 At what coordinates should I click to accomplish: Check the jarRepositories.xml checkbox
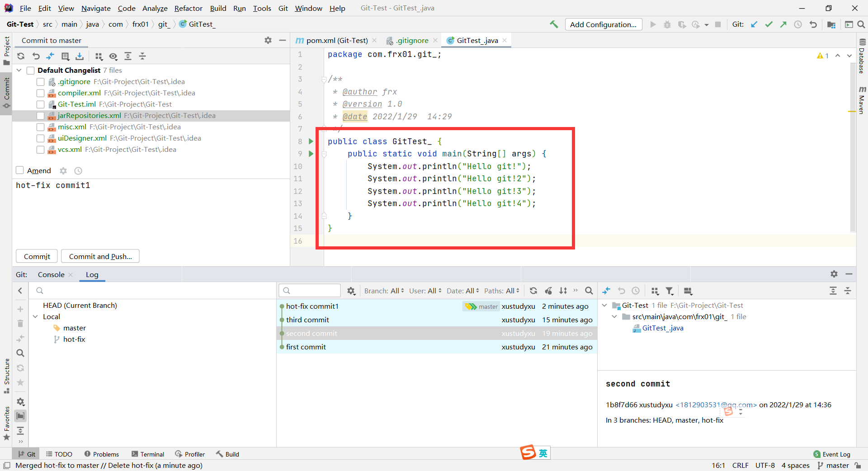[x=40, y=116]
